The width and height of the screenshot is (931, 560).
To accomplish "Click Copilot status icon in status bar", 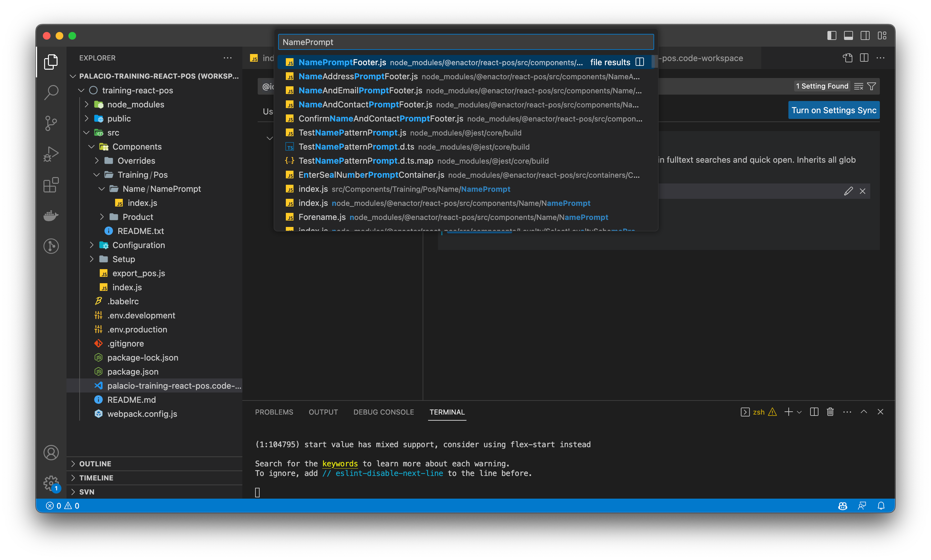I will coord(843,506).
